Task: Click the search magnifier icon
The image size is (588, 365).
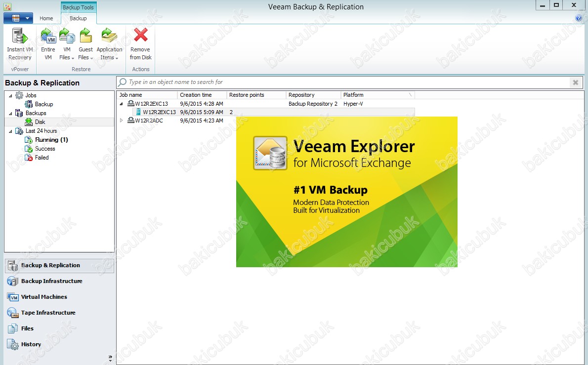Action: (122, 82)
